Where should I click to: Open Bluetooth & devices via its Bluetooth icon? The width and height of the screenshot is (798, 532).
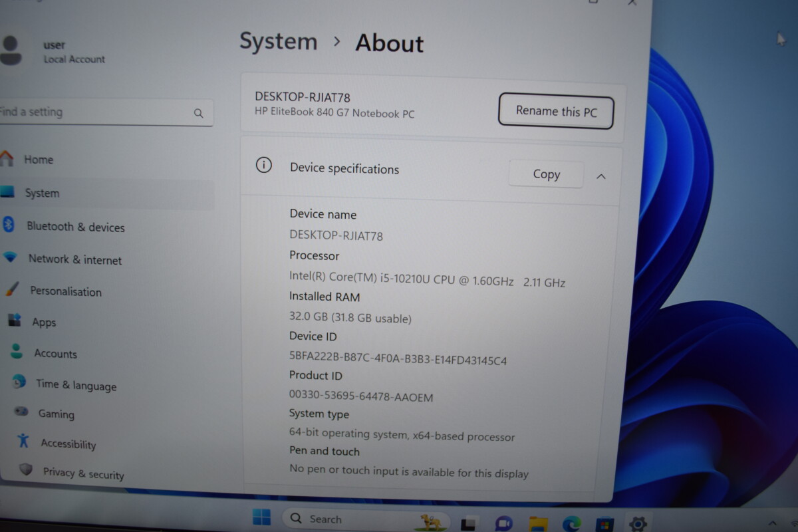pos(9,225)
